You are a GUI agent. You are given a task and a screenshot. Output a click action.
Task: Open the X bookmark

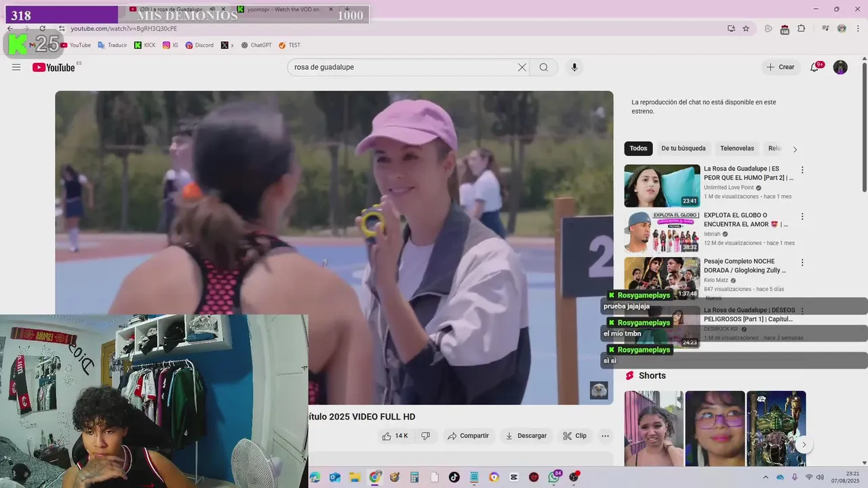228,45
